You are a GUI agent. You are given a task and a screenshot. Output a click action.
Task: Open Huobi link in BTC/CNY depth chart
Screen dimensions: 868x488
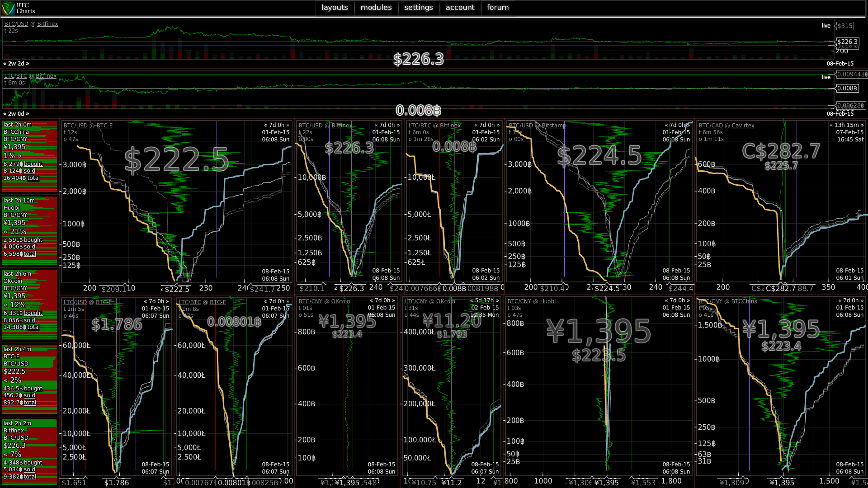[547, 301]
